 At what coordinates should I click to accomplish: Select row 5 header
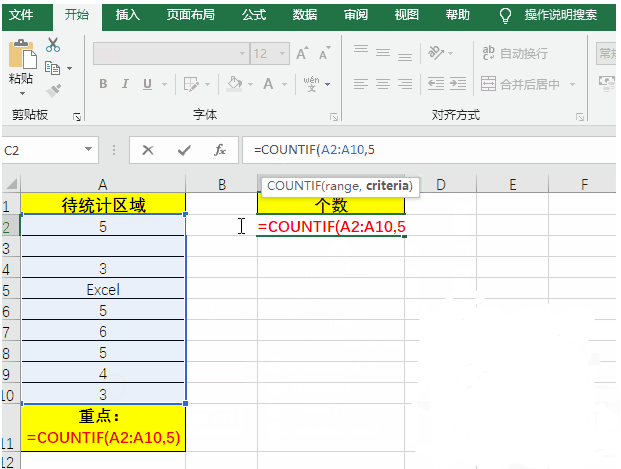10,290
